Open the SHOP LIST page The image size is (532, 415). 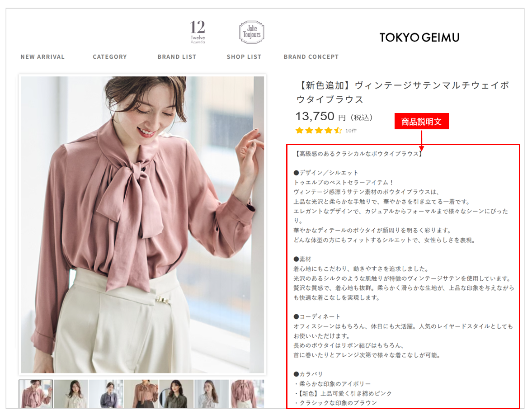(244, 57)
